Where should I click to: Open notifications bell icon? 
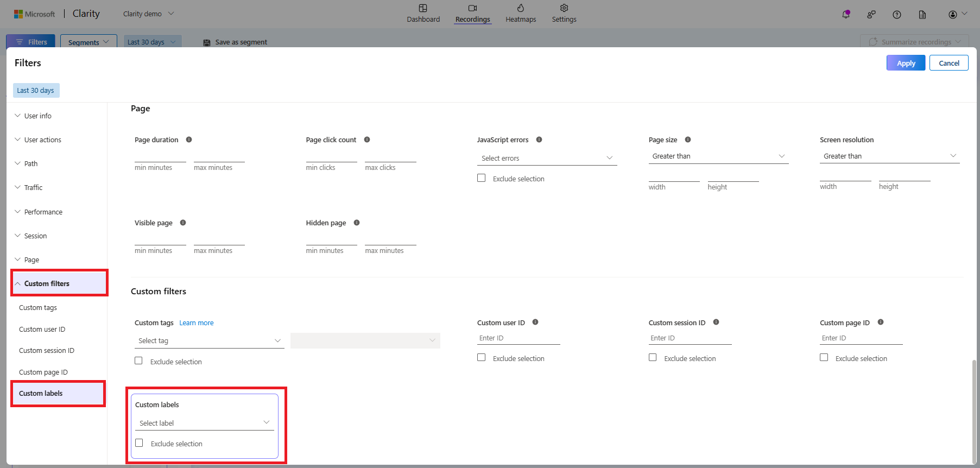coord(846,15)
